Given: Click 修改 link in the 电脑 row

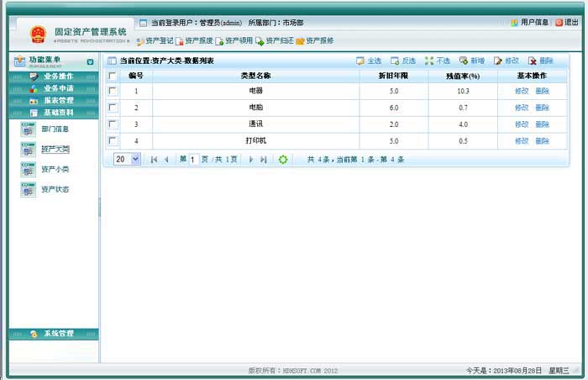Looking at the screenshot, I should click(522, 108).
